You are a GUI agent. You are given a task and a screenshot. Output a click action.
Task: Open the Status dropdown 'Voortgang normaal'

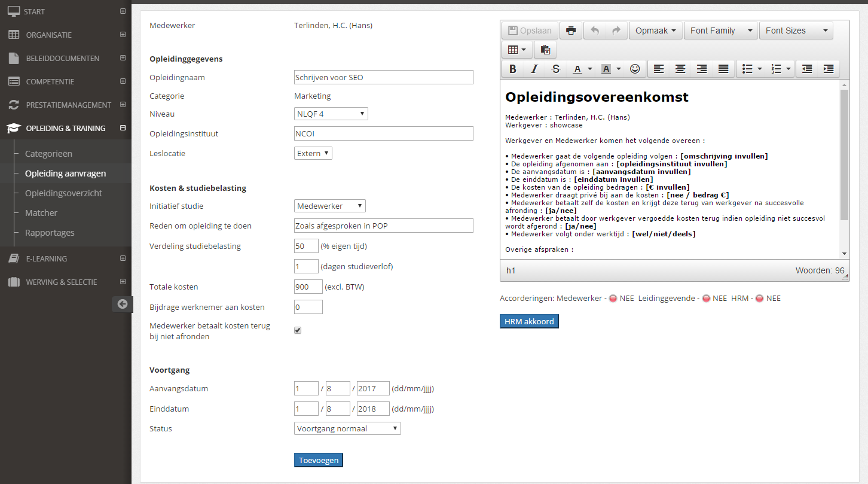pos(347,428)
